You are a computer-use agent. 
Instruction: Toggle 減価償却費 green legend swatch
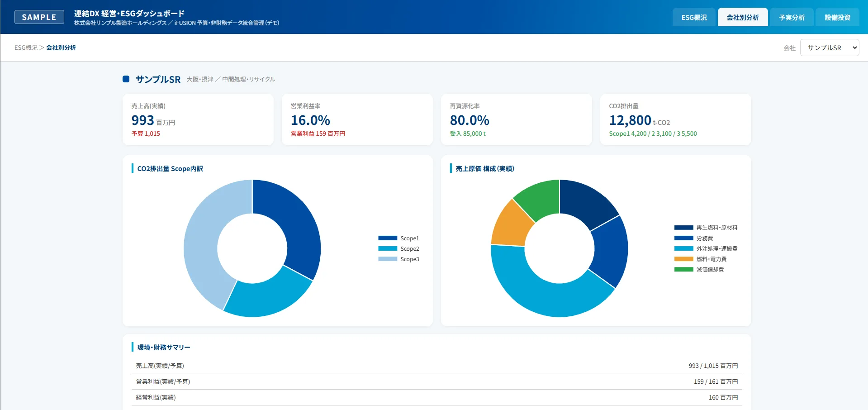[683, 269]
